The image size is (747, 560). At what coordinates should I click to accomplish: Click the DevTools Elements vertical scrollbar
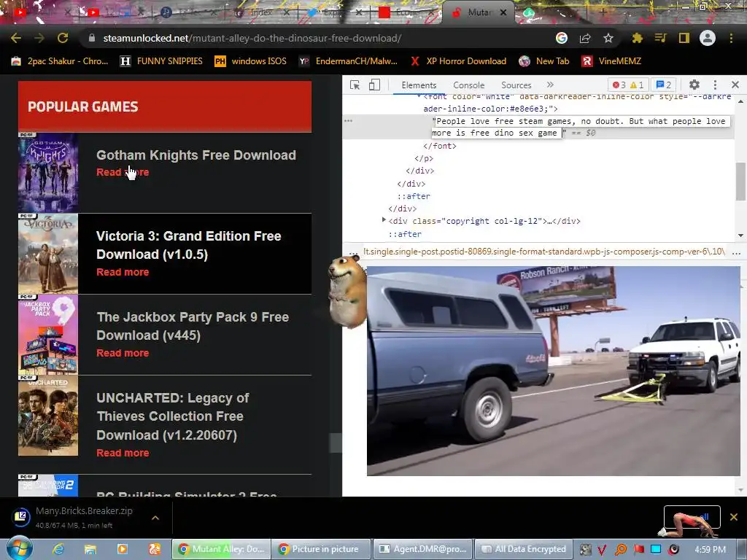click(x=740, y=182)
